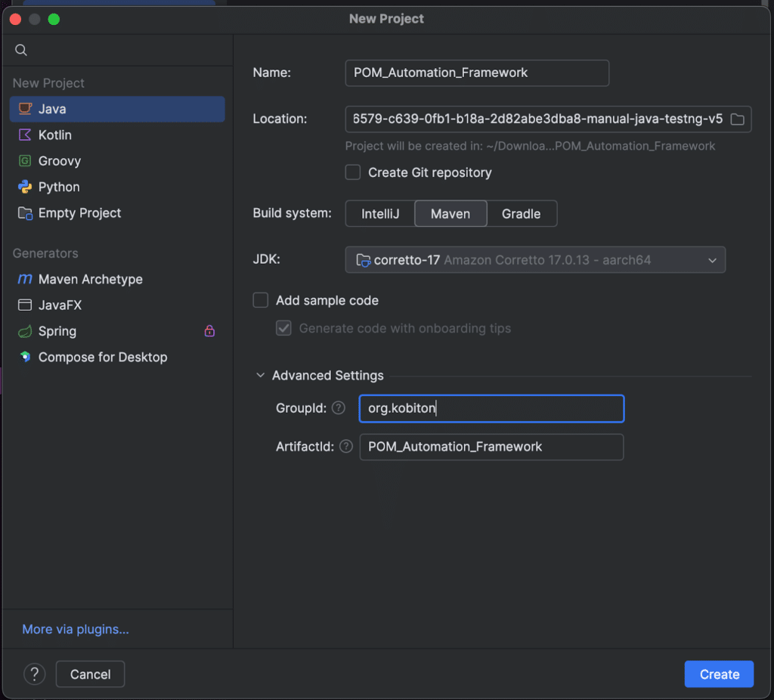Select the Kotlin icon in sidebar
This screenshot has width=774, height=700.
(x=25, y=135)
